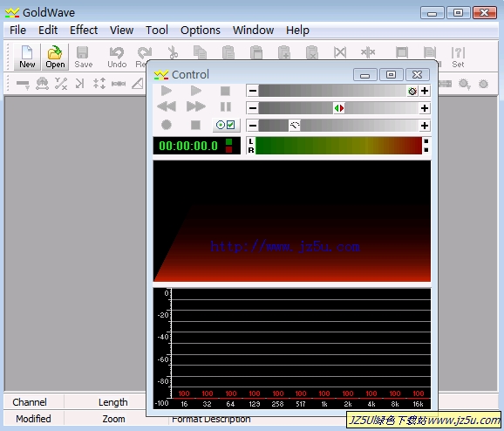The image size is (504, 431).
Task: Click the stop recording square button
Action: click(x=195, y=125)
